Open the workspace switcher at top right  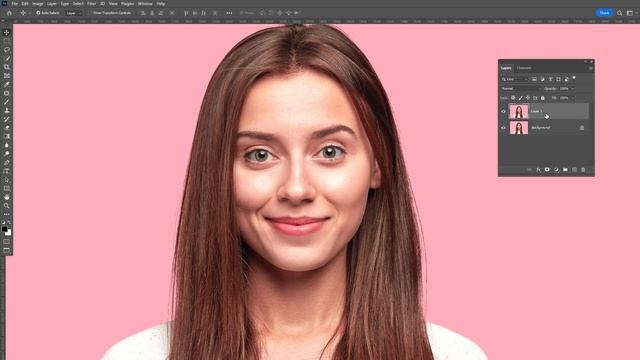630,13
